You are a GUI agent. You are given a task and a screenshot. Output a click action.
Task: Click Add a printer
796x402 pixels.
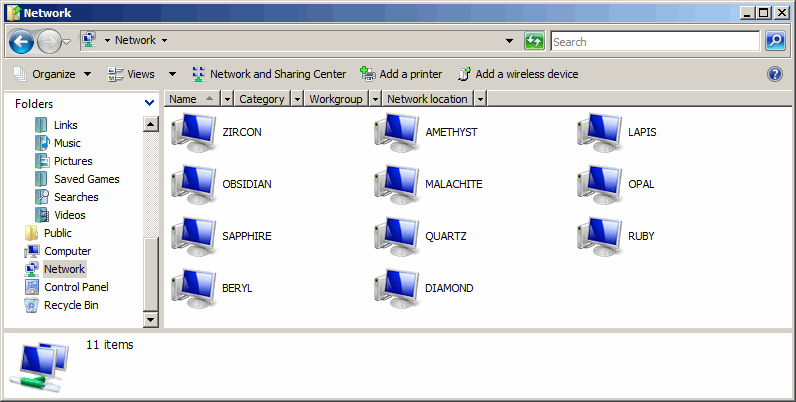(x=401, y=74)
